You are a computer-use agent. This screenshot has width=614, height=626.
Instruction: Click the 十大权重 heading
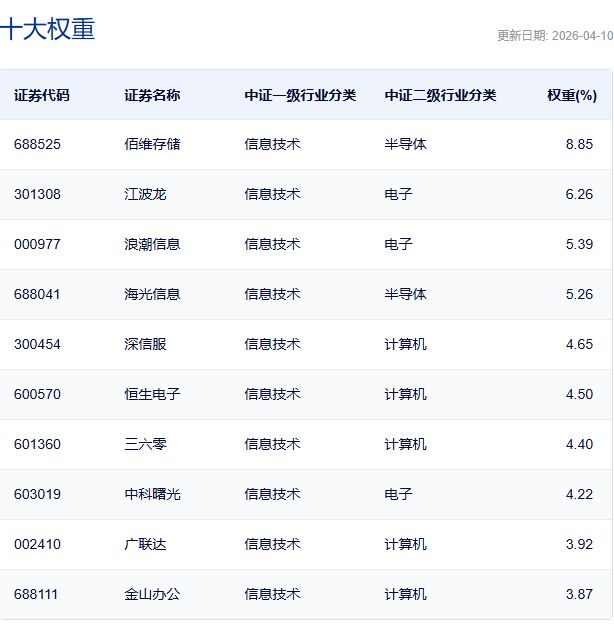pyautogui.click(x=47, y=30)
